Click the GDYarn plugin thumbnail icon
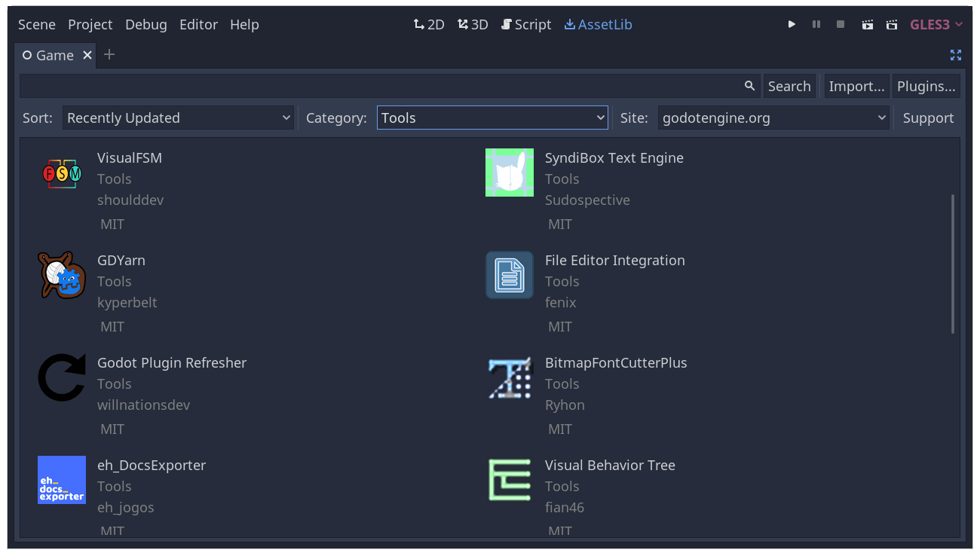This screenshot has width=980, height=556. pyautogui.click(x=61, y=275)
